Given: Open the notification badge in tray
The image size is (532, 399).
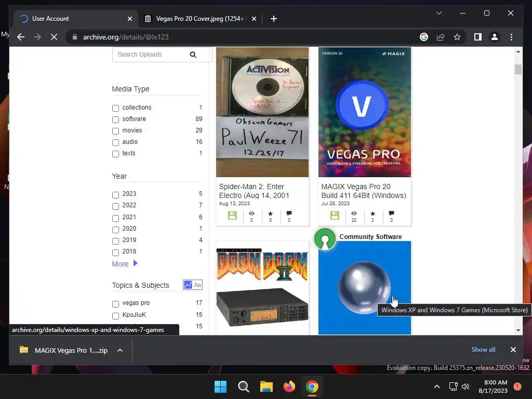Looking at the screenshot, I should point(517,387).
